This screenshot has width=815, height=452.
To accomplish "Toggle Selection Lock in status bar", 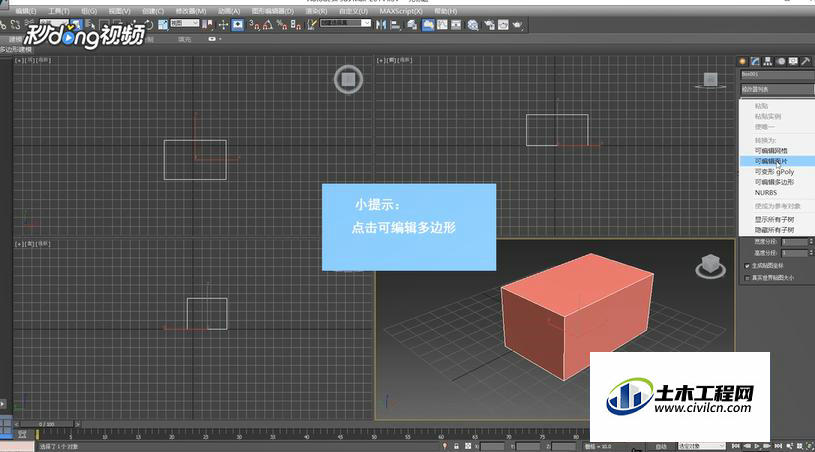I will pyautogui.click(x=456, y=446).
